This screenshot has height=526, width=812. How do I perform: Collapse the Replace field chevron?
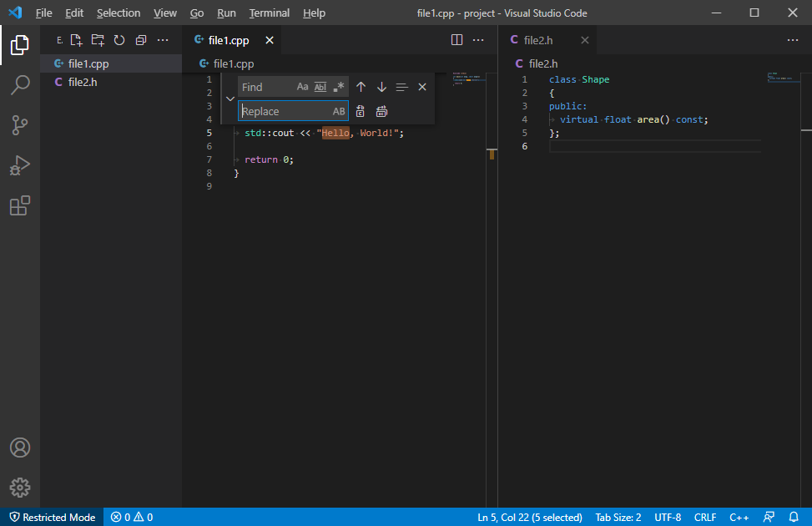(230, 98)
